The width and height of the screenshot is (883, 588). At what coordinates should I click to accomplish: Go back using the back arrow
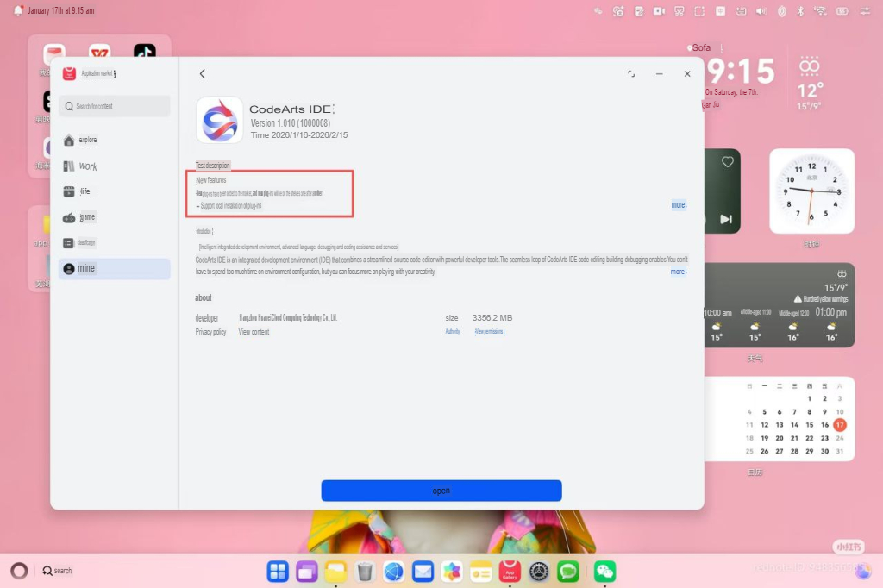pos(202,74)
